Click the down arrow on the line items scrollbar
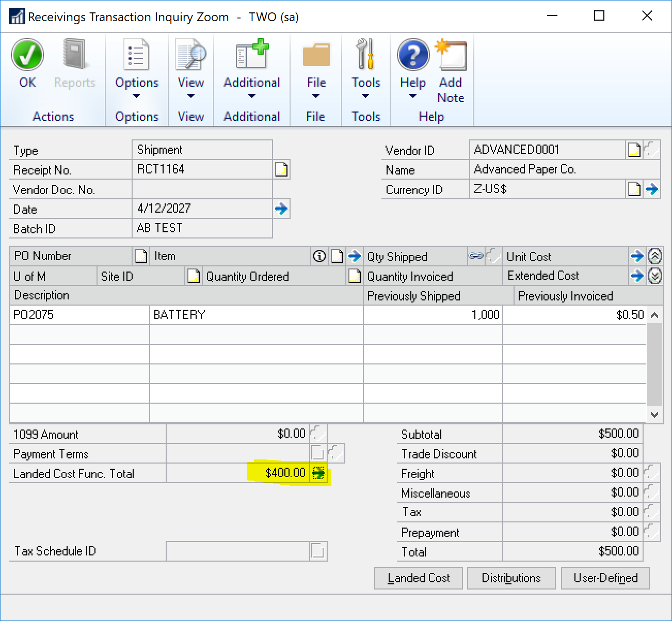The image size is (672, 621). click(654, 415)
